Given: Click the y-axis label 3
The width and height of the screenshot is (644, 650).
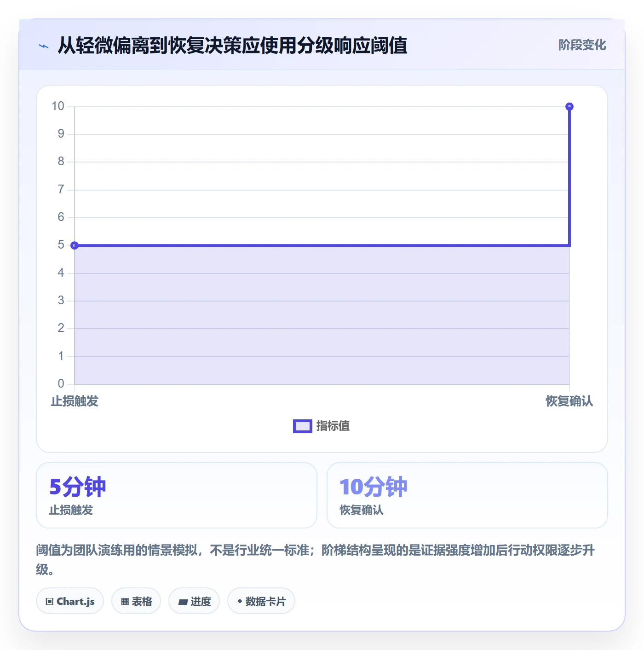Looking at the screenshot, I should [61, 301].
